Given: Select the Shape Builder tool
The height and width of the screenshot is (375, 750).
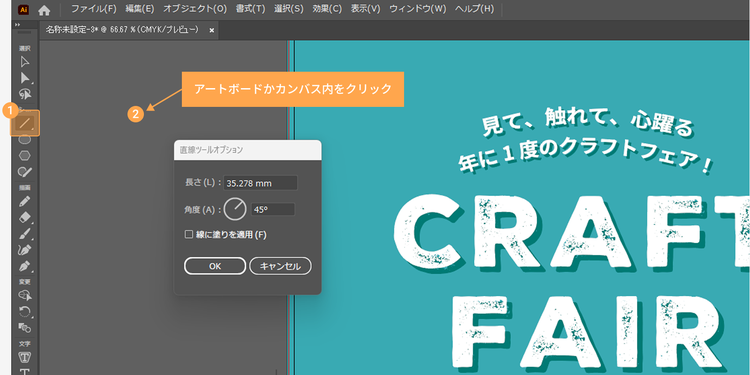Looking at the screenshot, I should pyautogui.click(x=25, y=296).
